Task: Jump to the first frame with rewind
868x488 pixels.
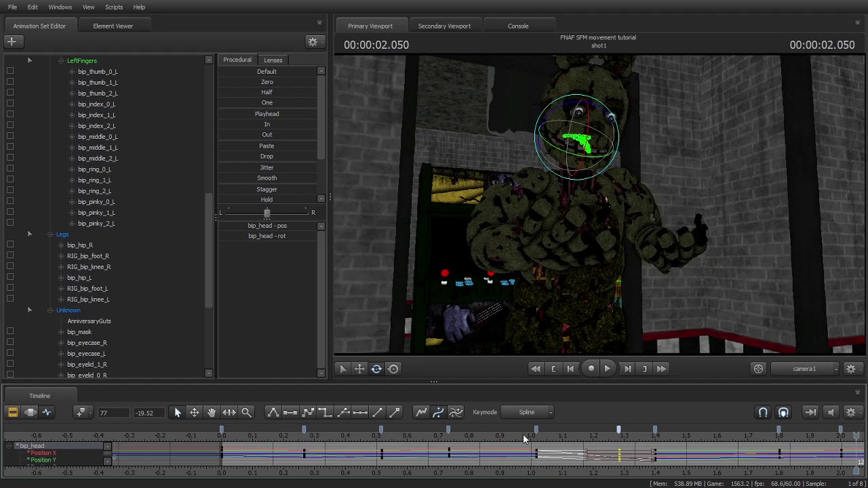Action: pyautogui.click(x=535, y=369)
